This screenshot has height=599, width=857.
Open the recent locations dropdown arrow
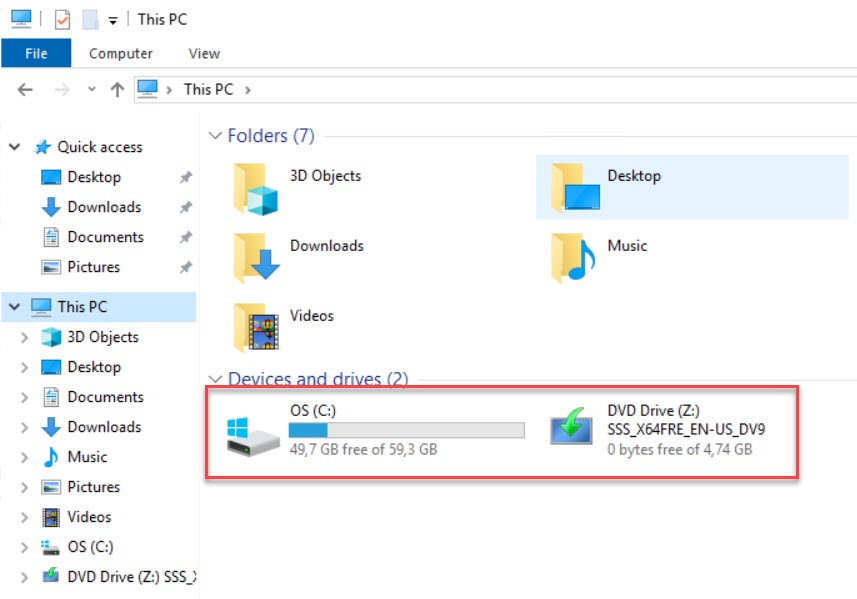pyautogui.click(x=91, y=89)
